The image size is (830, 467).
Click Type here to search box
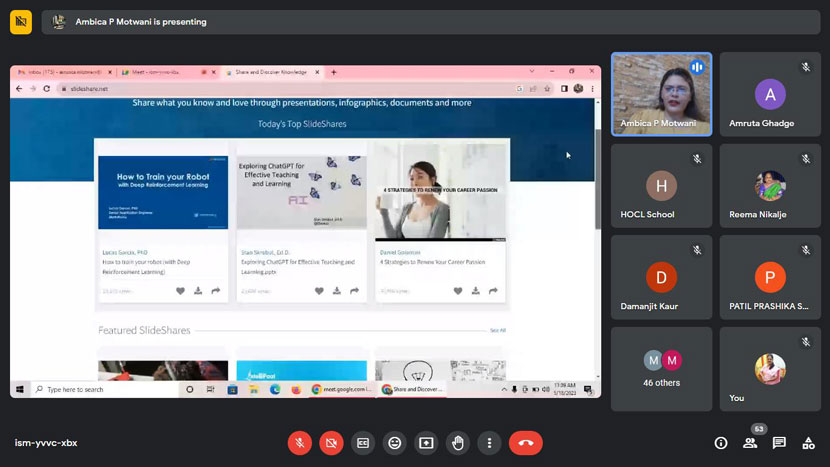106,389
